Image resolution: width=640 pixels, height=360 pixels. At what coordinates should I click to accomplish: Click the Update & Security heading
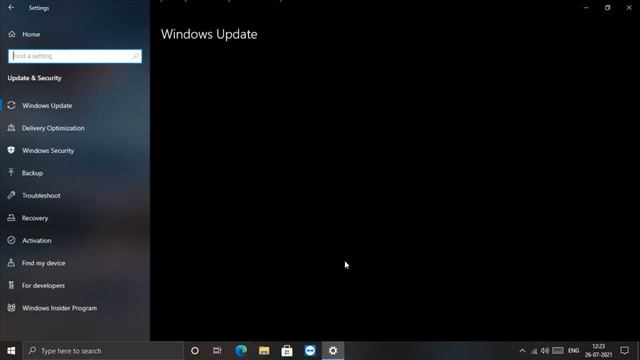(35, 78)
